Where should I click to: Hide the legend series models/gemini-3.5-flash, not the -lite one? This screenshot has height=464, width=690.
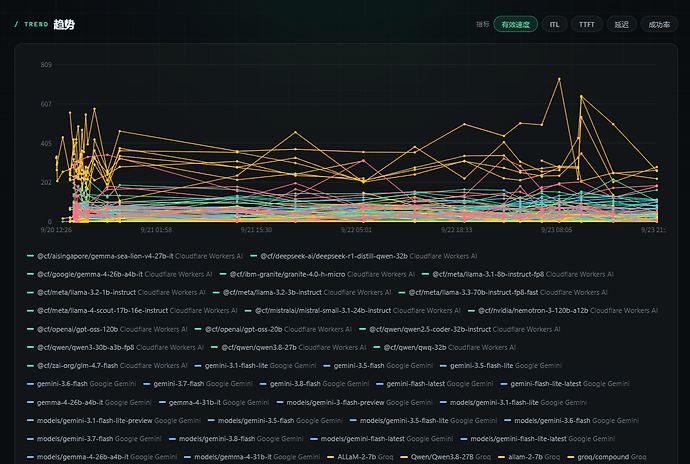(275, 420)
